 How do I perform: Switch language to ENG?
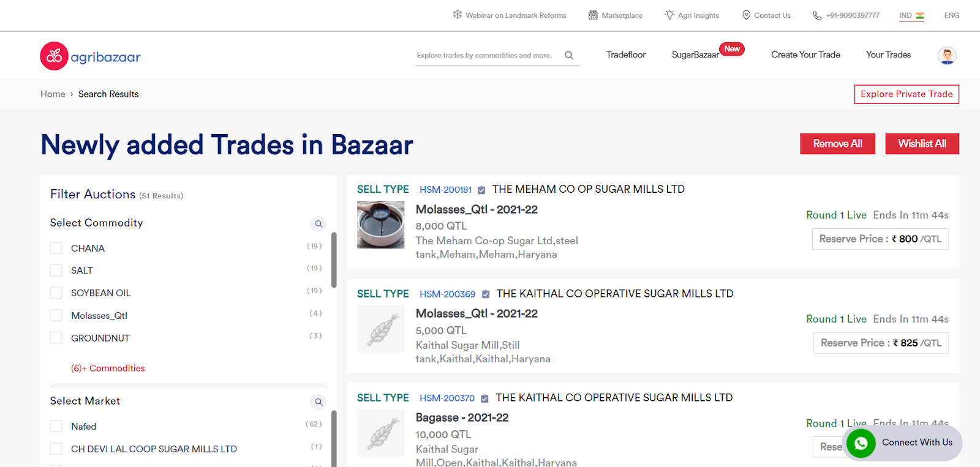[952, 15]
